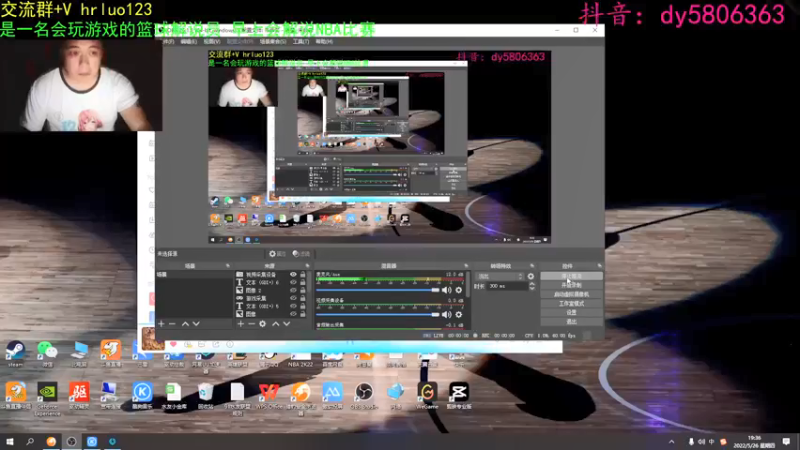Viewport: 800px width, 450px height.
Task: Remove the selected source with the minus icon
Action: pyautogui.click(x=251, y=324)
